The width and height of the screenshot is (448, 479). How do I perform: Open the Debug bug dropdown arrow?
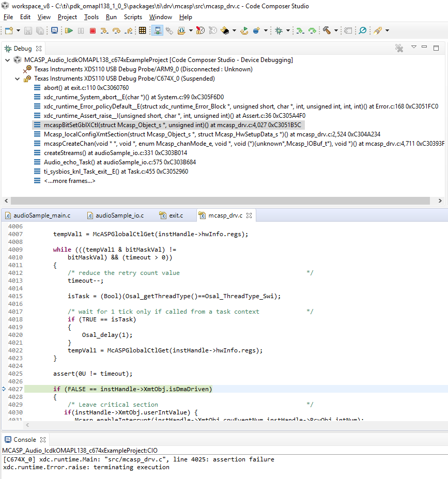[x=288, y=30]
